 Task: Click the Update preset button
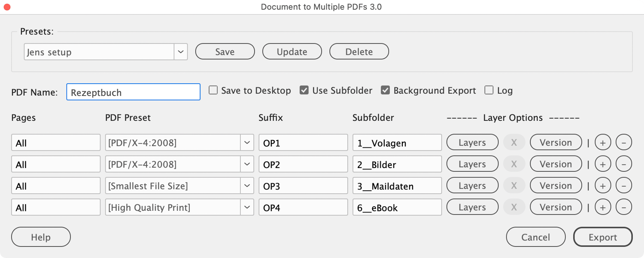click(x=292, y=52)
